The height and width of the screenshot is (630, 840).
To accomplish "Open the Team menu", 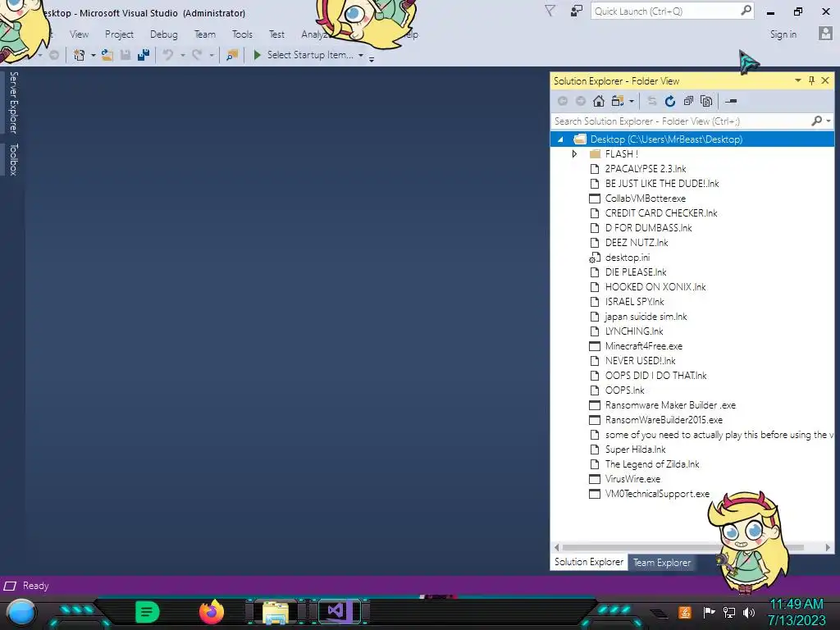I will click(204, 34).
